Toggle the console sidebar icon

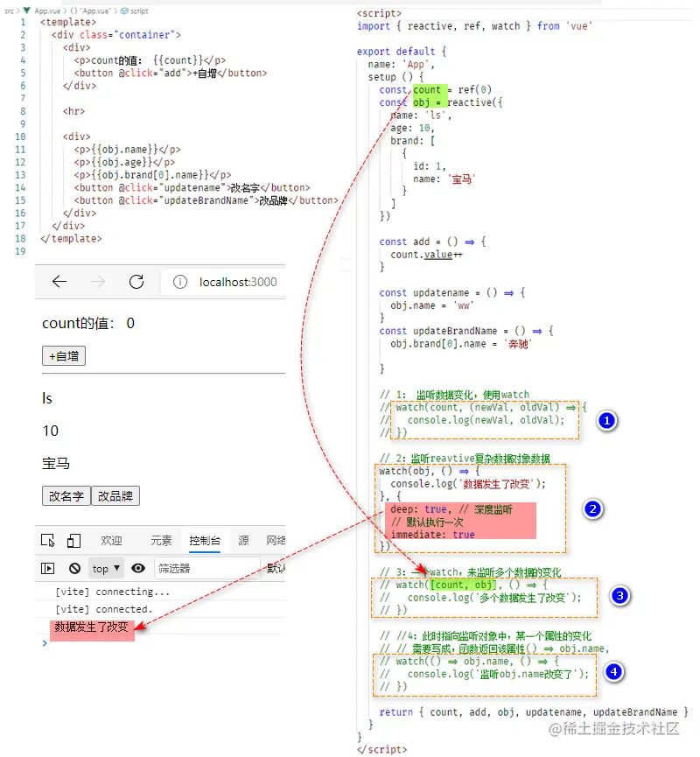tap(48, 568)
